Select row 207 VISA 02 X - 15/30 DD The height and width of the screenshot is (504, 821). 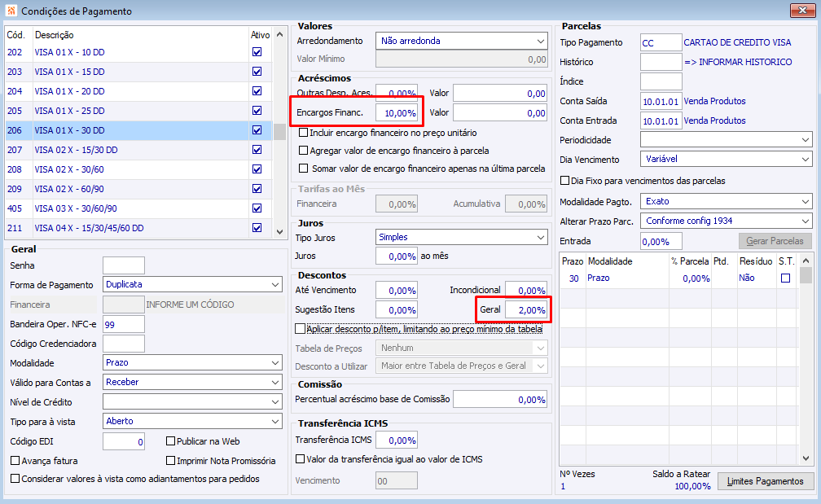pyautogui.click(x=138, y=150)
